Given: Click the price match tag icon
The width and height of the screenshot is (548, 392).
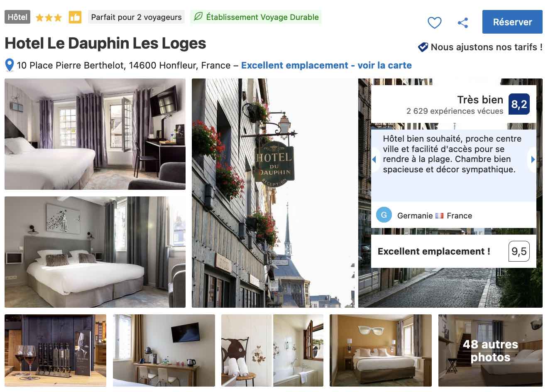Looking at the screenshot, I should (x=423, y=47).
